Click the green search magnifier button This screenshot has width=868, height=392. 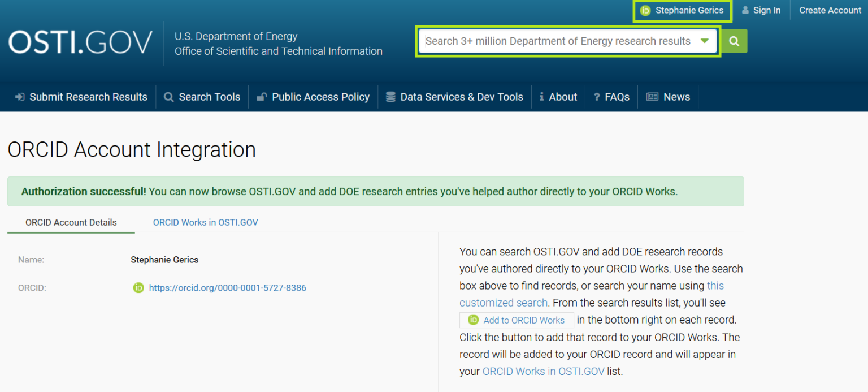(734, 41)
